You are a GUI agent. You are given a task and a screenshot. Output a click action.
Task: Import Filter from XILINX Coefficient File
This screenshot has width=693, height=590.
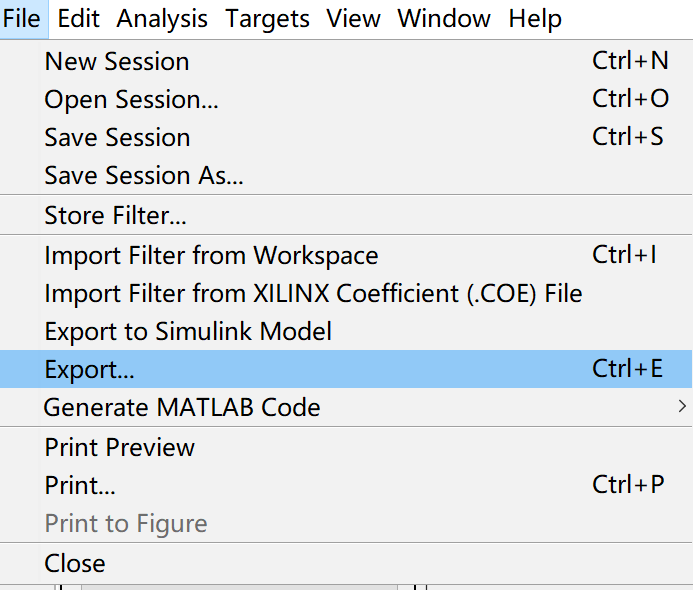tap(313, 293)
